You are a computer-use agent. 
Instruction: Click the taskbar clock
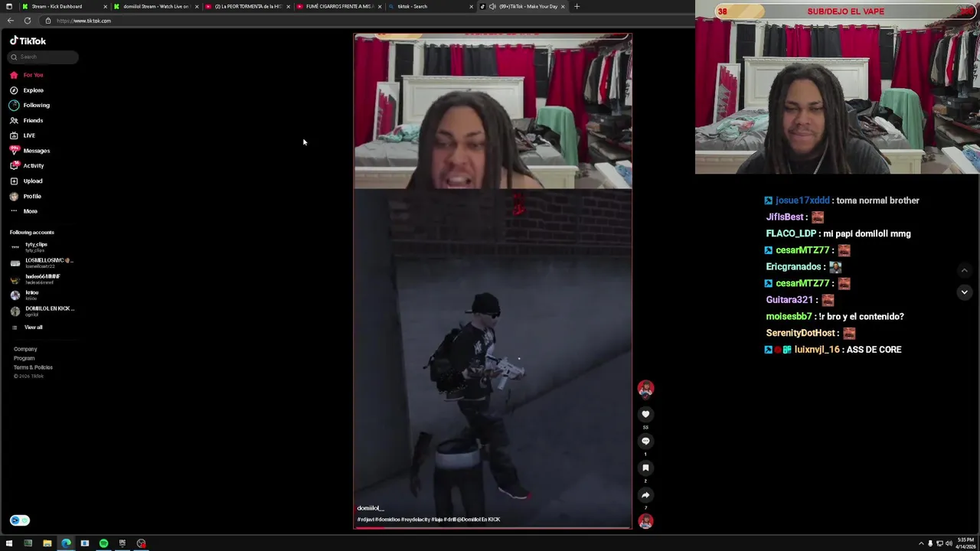tap(965, 543)
